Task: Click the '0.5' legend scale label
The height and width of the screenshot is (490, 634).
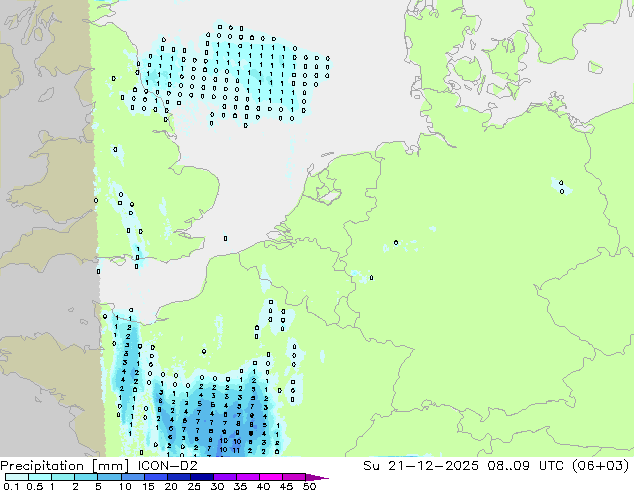Action: pos(34,486)
